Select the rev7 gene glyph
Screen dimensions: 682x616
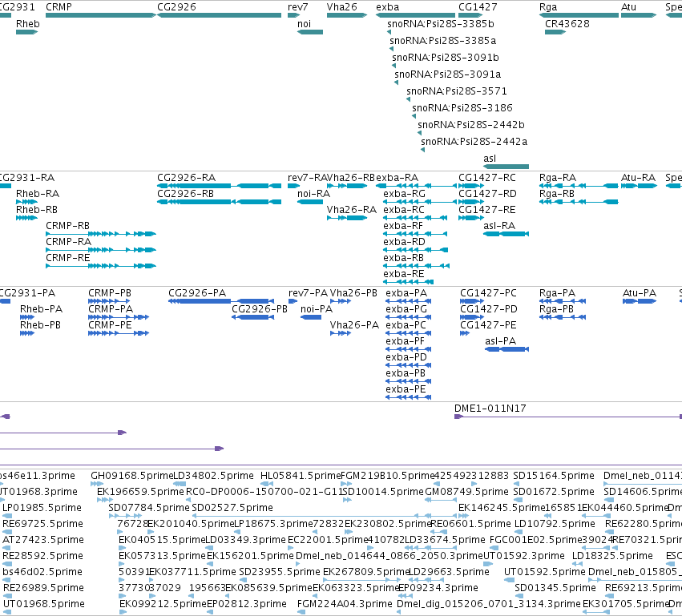click(293, 15)
